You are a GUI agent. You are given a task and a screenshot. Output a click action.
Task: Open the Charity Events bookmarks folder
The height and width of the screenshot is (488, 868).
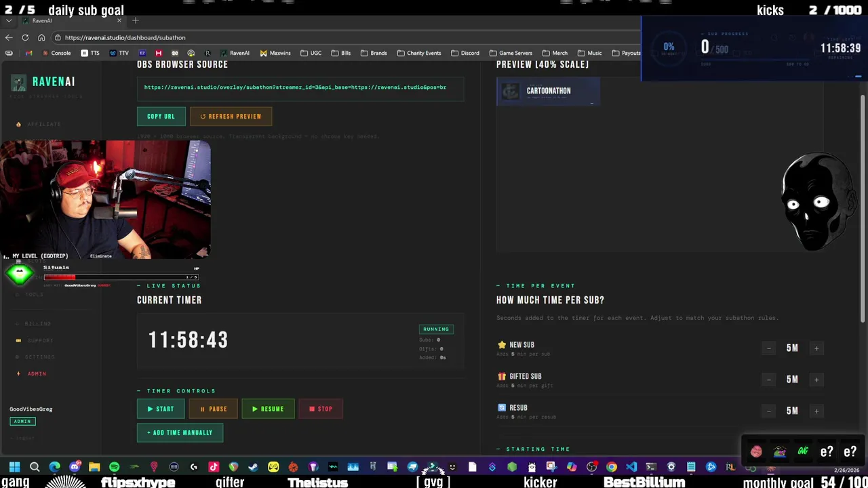tap(419, 53)
